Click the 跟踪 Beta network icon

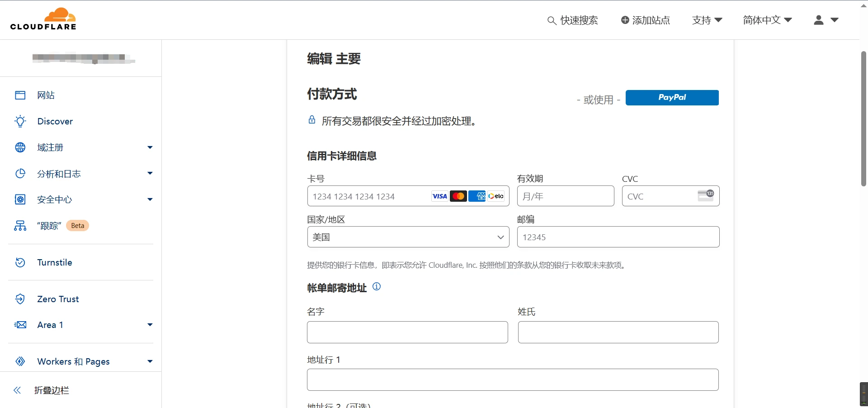[20, 226]
